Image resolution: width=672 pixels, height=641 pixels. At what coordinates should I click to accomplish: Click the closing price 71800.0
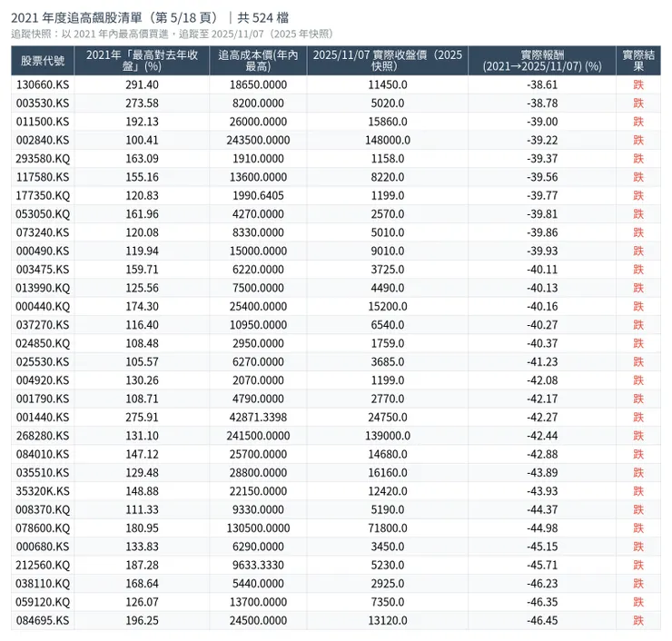pyautogui.click(x=388, y=528)
